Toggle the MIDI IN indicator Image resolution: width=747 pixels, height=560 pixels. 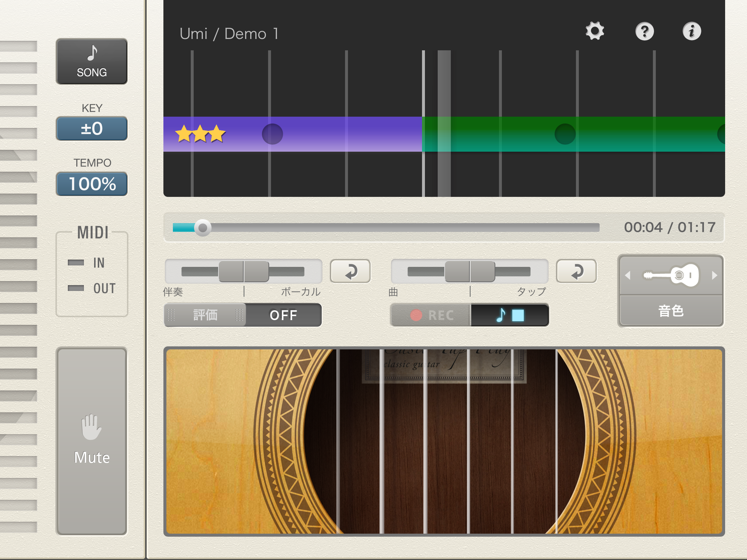pos(76,263)
